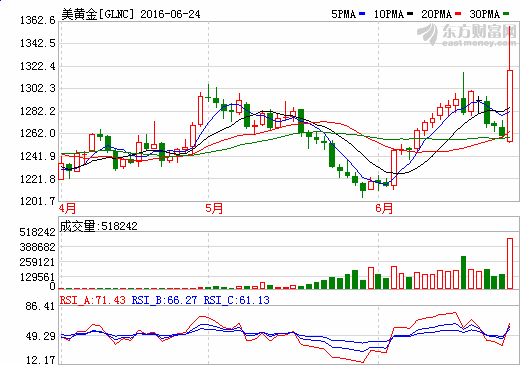Click the green 30PMA legend color swatch
The height and width of the screenshot is (365, 520).
point(506,14)
